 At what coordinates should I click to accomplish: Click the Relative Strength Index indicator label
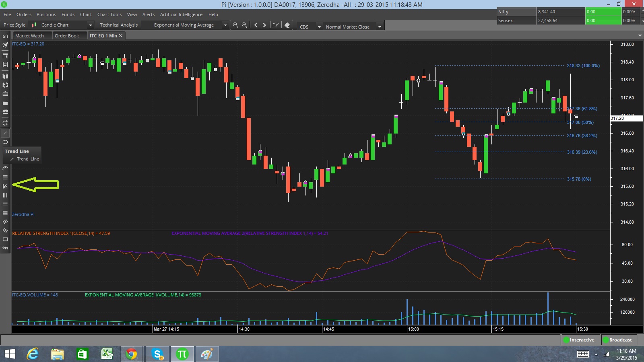click(61, 233)
